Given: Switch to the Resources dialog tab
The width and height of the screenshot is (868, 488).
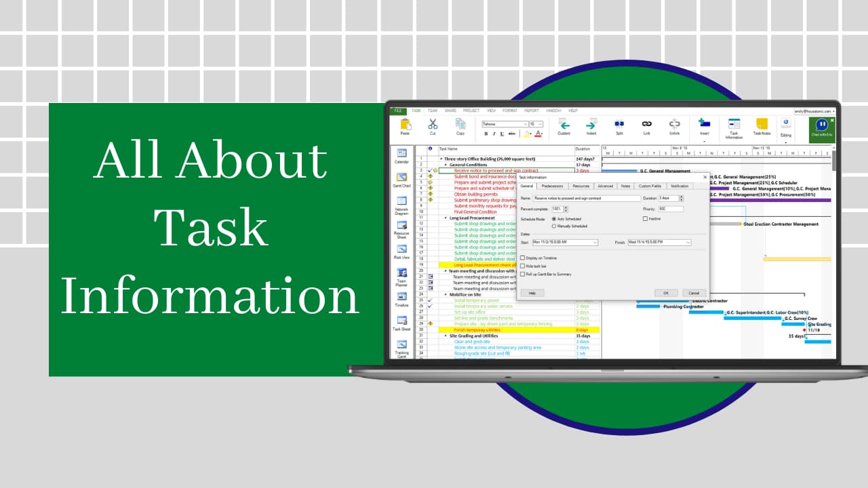Looking at the screenshot, I should pyautogui.click(x=581, y=186).
